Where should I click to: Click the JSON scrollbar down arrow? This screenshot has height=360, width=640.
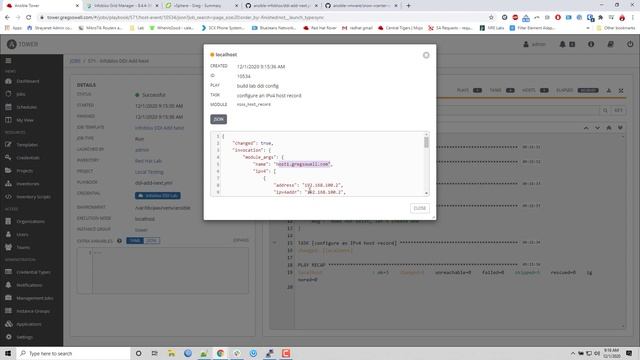coord(427,193)
